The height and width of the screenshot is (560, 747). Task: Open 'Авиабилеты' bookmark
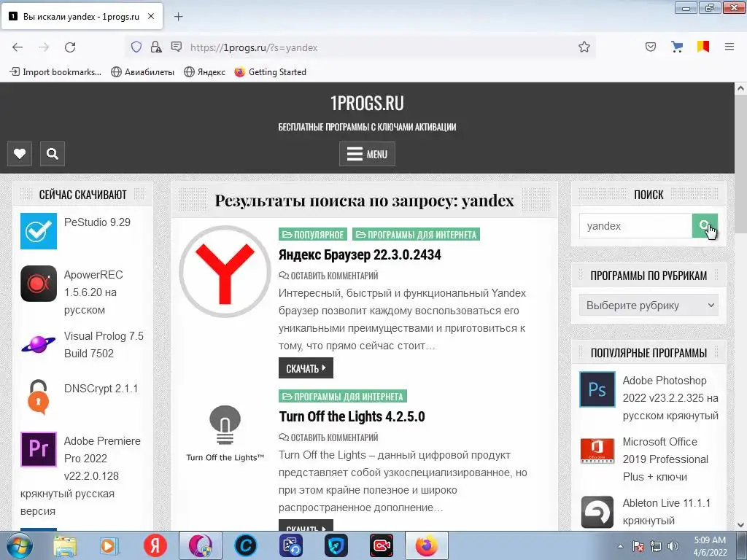tap(142, 72)
